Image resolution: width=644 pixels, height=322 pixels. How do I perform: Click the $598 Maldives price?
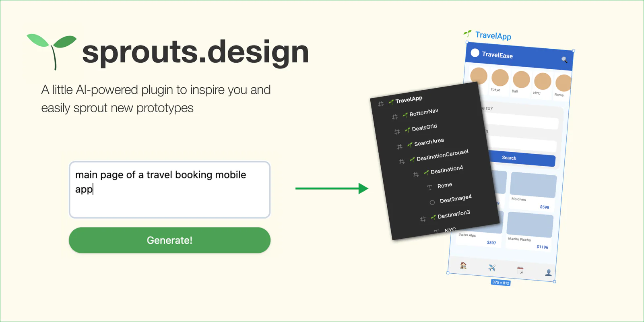pyautogui.click(x=545, y=207)
